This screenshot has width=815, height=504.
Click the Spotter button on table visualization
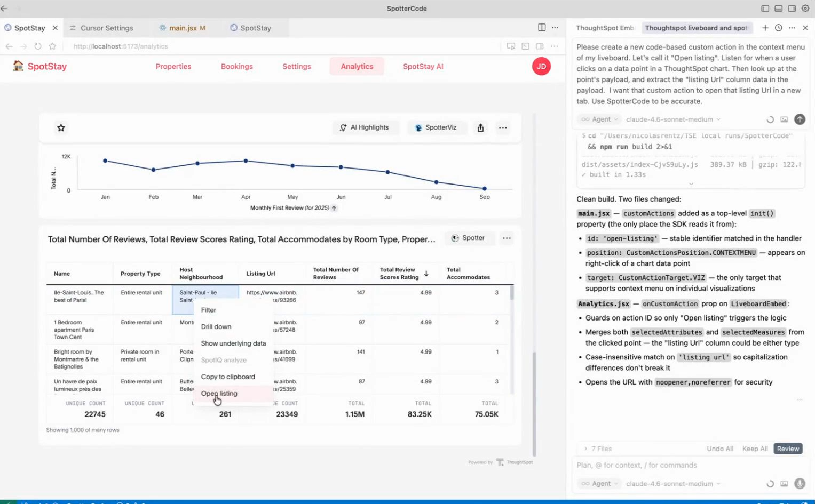tap(468, 238)
